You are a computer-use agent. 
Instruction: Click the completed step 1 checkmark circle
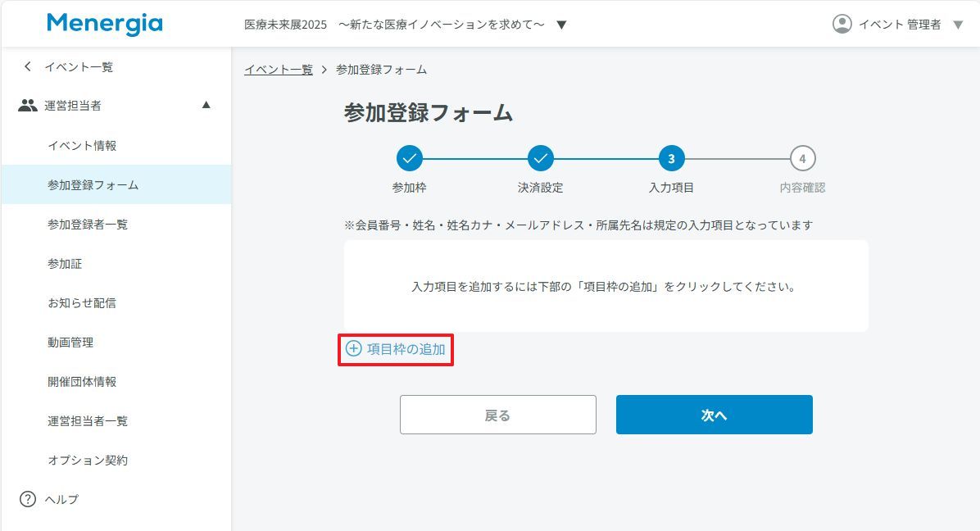click(410, 159)
